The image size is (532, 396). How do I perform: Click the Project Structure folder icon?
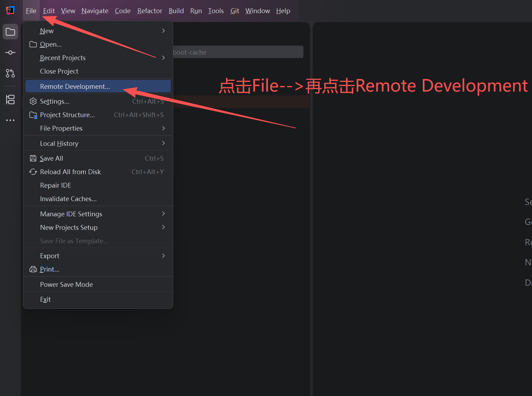(x=33, y=115)
